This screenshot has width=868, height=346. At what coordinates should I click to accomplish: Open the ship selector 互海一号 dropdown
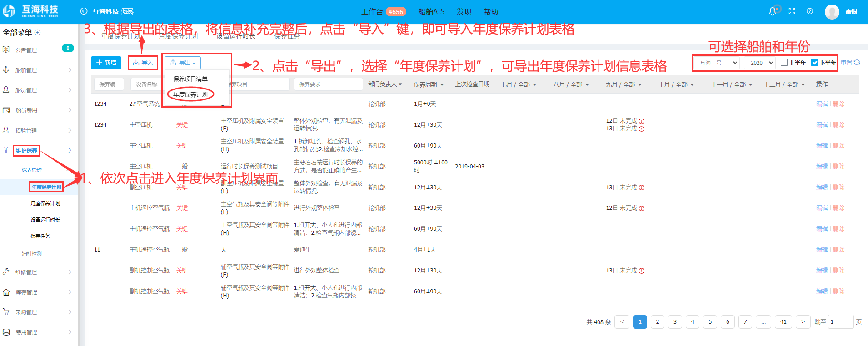pyautogui.click(x=718, y=63)
